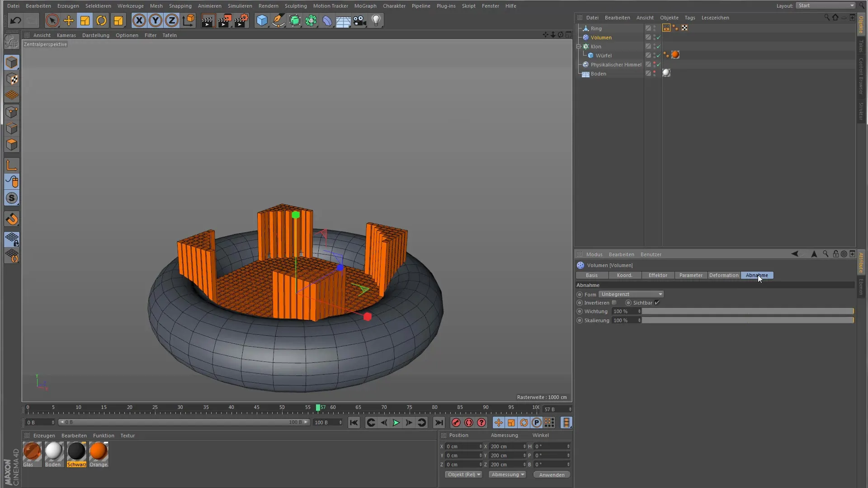Add a light object via bulb icon

pos(376,20)
